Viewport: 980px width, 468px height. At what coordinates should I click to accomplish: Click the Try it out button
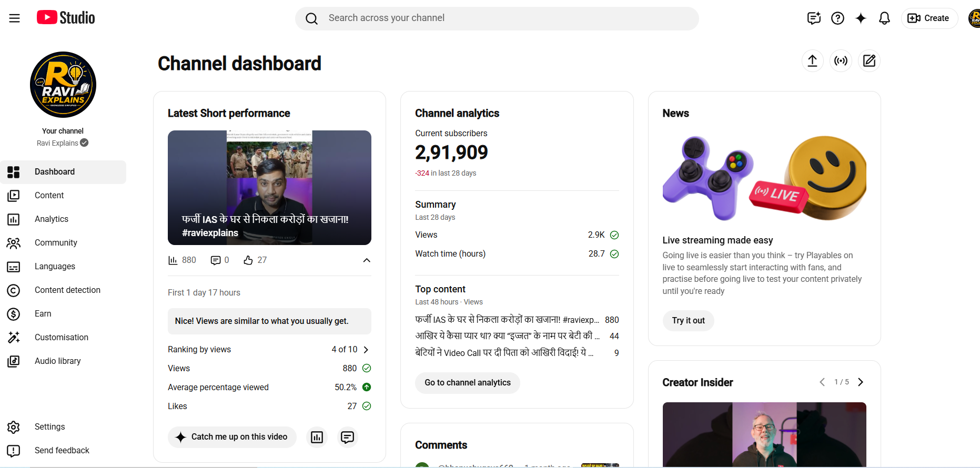pyautogui.click(x=688, y=321)
